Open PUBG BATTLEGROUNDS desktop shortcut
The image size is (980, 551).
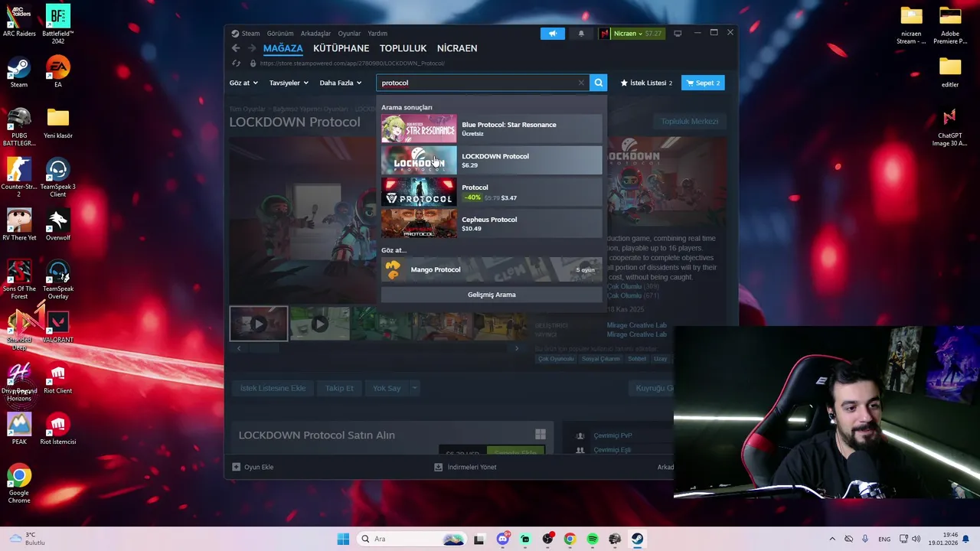[x=19, y=126]
